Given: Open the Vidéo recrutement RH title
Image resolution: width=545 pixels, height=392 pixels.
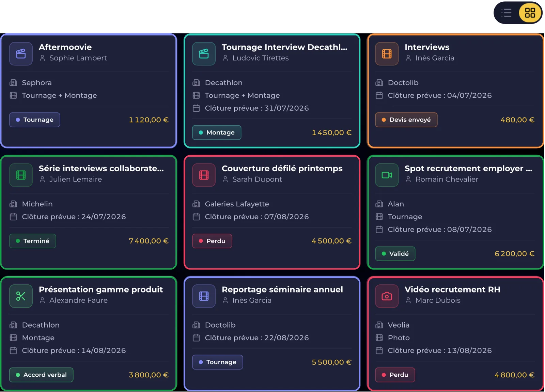Looking at the screenshot, I should coord(452,290).
